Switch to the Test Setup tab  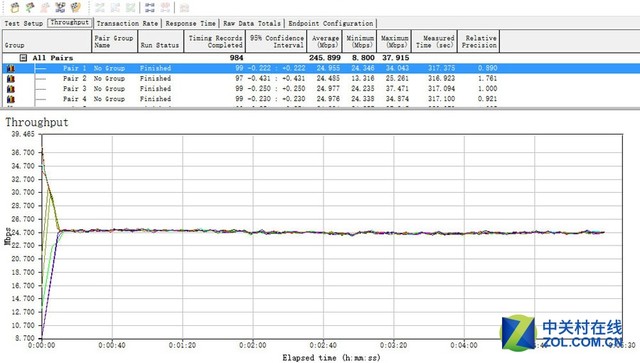click(x=24, y=23)
